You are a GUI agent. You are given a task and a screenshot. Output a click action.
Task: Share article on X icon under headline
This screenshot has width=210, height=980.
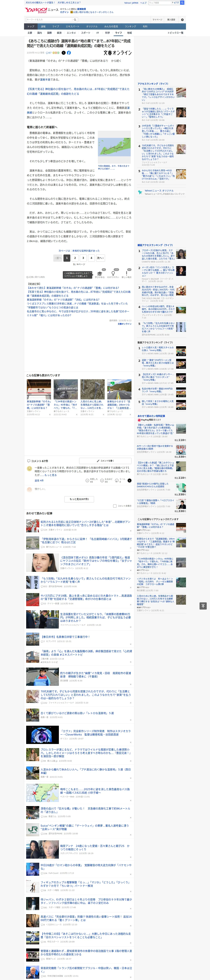[64, 53]
